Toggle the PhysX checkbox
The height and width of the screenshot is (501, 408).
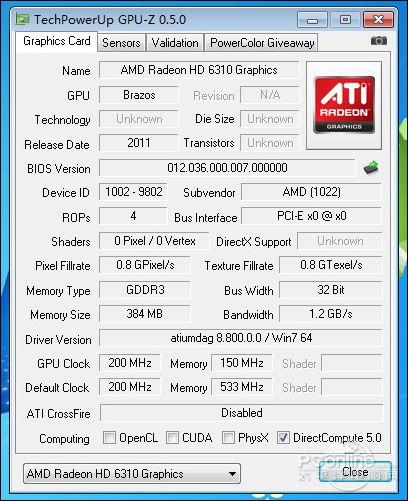228,437
